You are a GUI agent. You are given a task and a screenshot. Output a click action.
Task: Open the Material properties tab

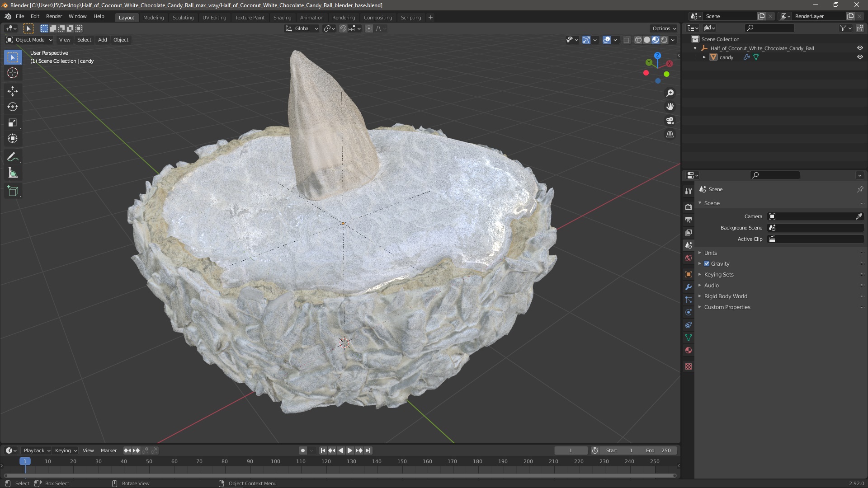[x=689, y=350]
